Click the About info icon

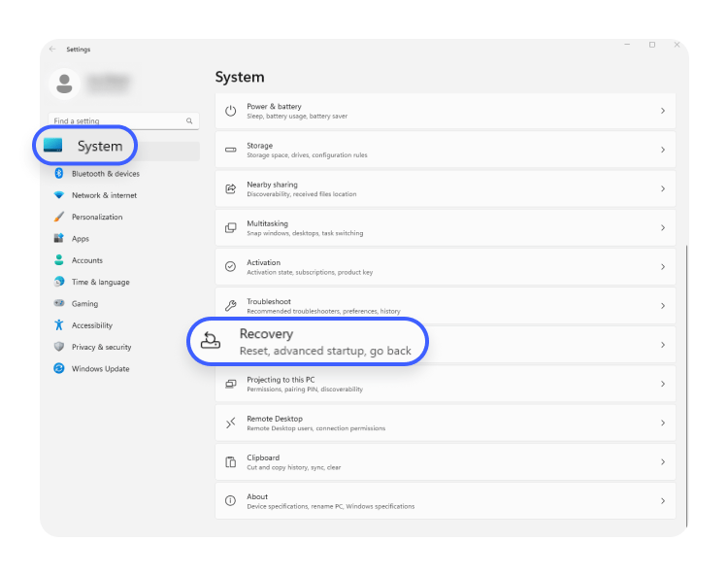click(x=230, y=501)
